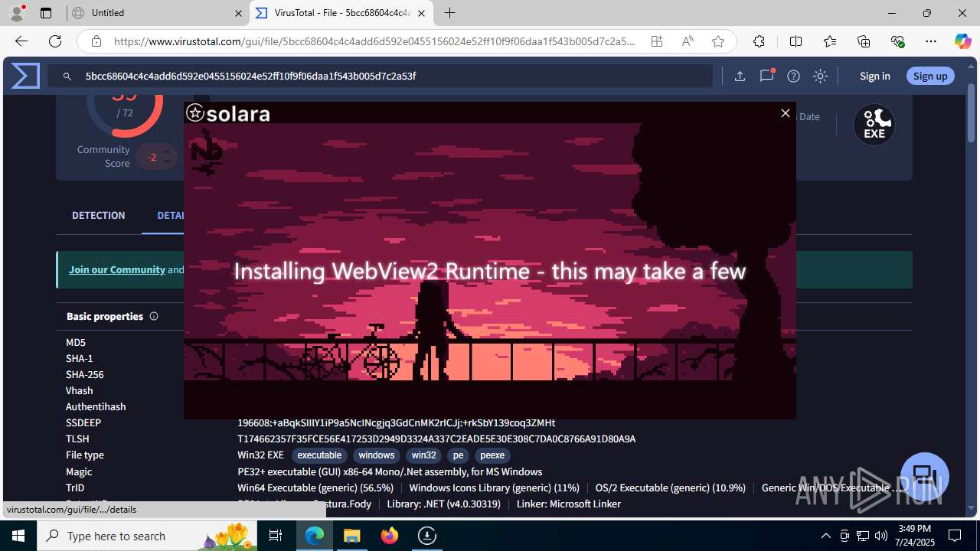
Task: Open Edge Settings and more menu
Action: point(931,41)
